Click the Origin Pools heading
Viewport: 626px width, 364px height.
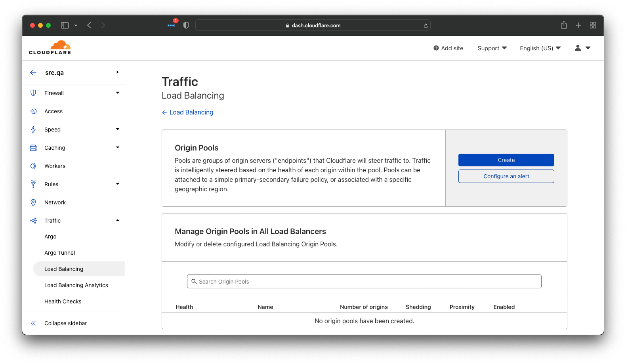(197, 148)
